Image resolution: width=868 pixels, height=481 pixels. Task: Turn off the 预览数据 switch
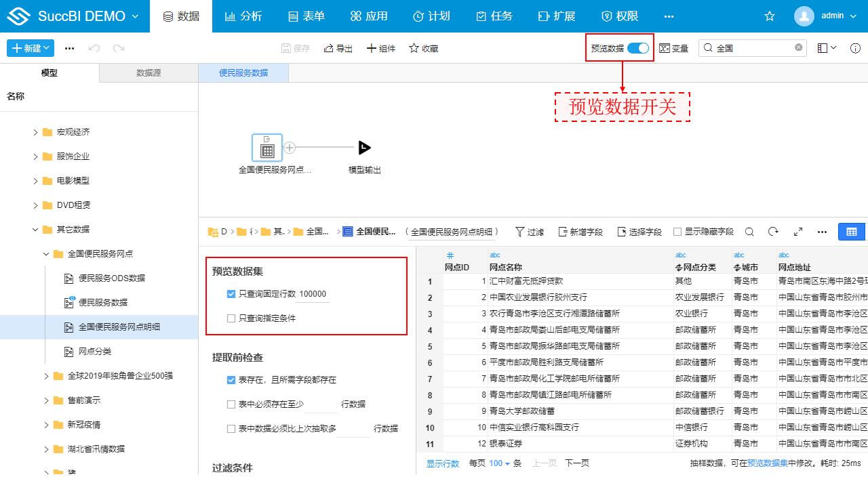637,48
